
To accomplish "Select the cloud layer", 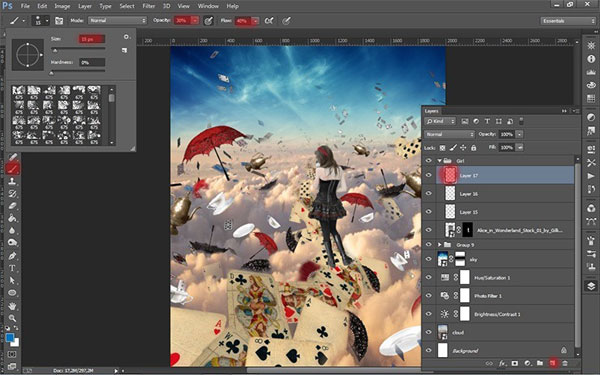I will (505, 332).
